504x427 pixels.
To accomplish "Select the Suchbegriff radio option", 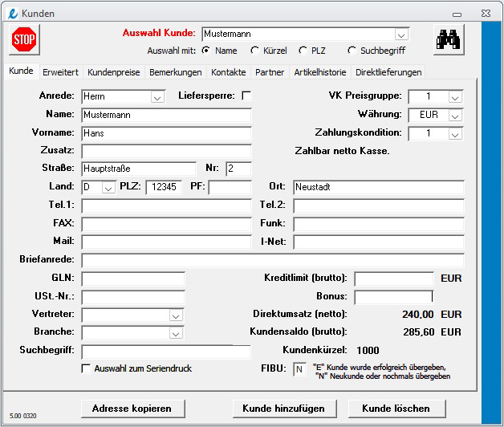I will tap(352, 51).
